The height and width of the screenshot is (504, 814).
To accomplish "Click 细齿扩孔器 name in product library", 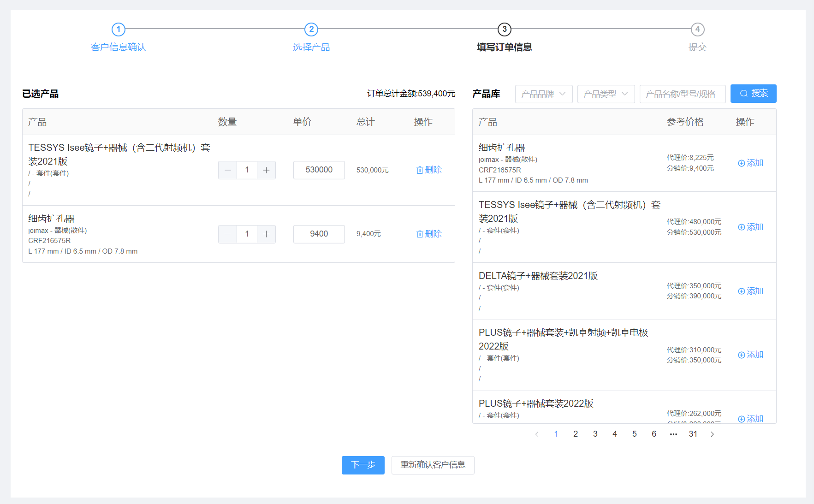I will 502,148.
